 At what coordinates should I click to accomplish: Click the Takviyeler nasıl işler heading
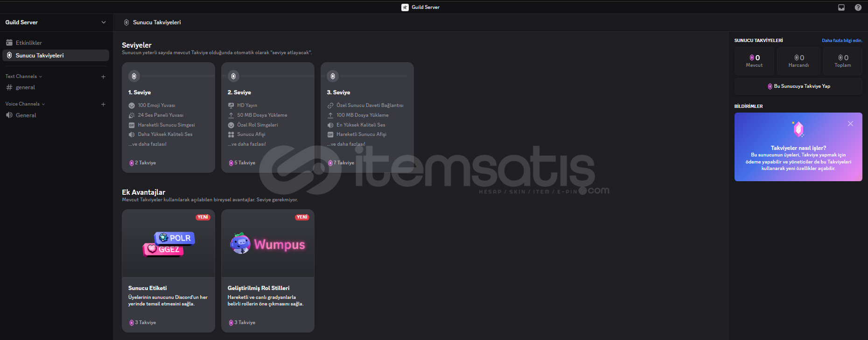pyautogui.click(x=798, y=148)
